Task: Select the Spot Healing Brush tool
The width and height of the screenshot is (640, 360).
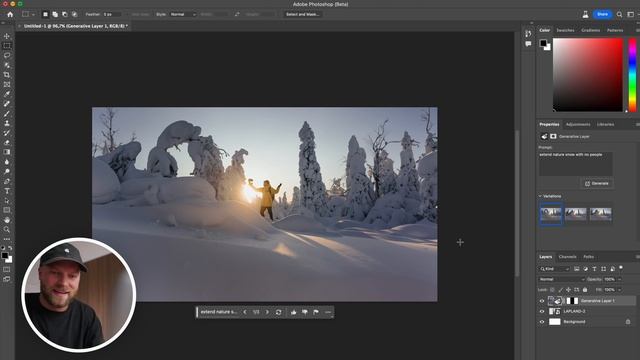Action: [7, 104]
